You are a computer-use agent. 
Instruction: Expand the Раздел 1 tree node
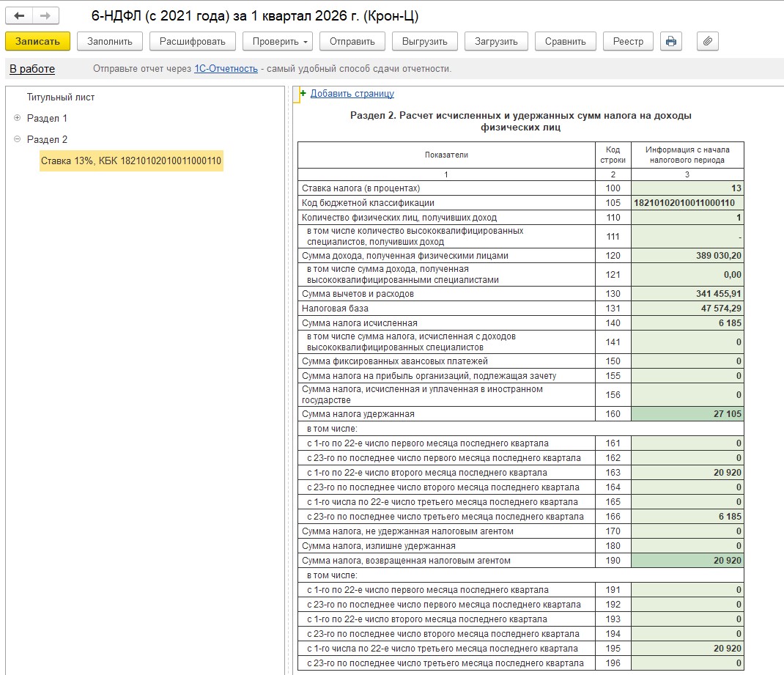17,118
